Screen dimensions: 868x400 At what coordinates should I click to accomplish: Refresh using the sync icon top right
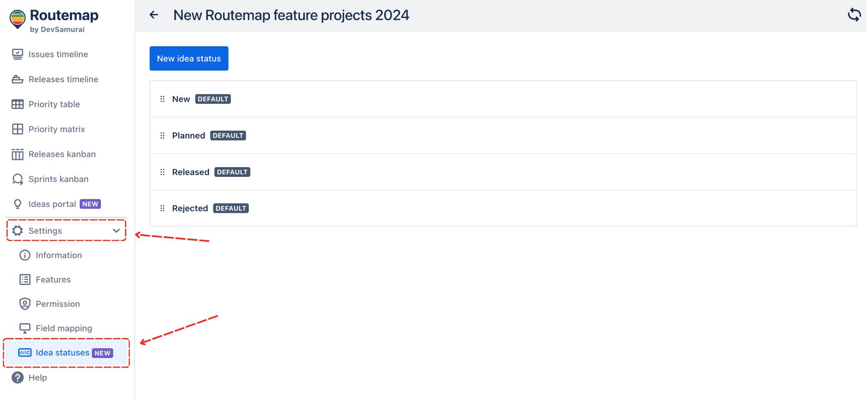(x=855, y=14)
